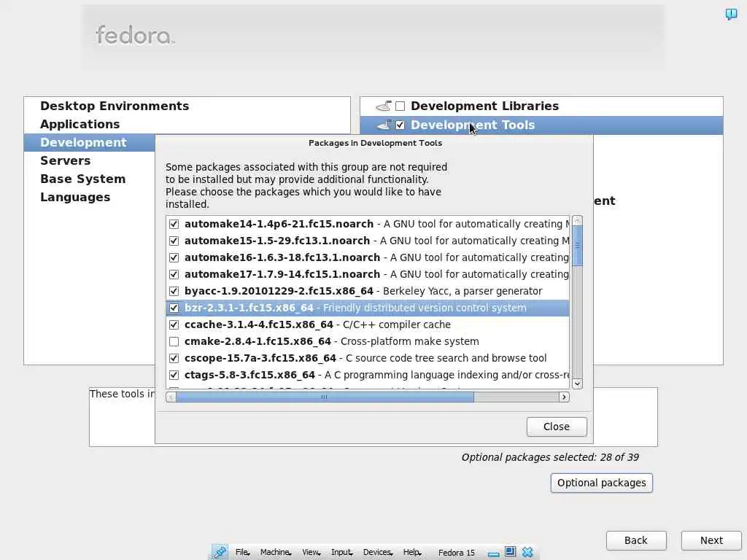Select the cmake-2.8.4-1.fc15.x86_64 row

(x=368, y=341)
